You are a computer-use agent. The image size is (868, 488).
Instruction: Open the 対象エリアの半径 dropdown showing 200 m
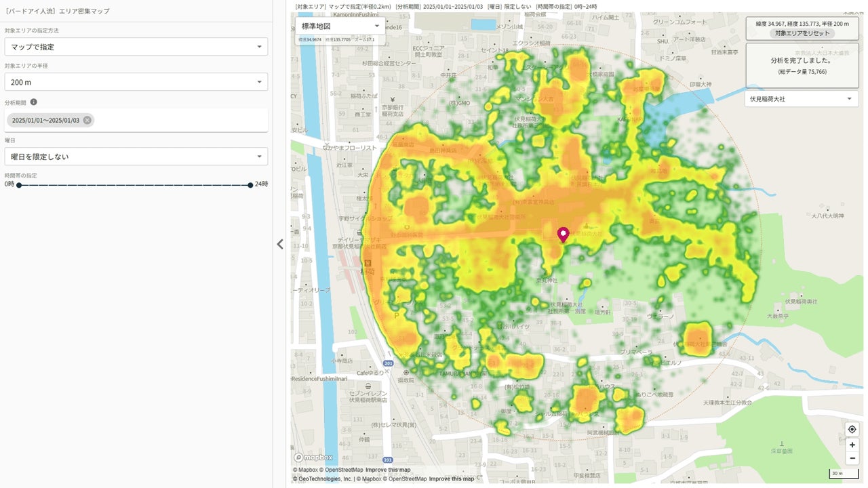point(136,82)
